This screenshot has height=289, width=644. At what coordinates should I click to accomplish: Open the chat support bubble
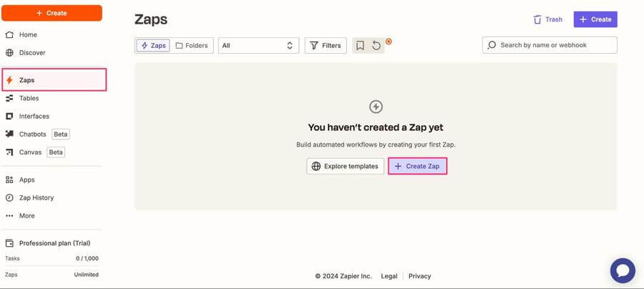(623, 270)
